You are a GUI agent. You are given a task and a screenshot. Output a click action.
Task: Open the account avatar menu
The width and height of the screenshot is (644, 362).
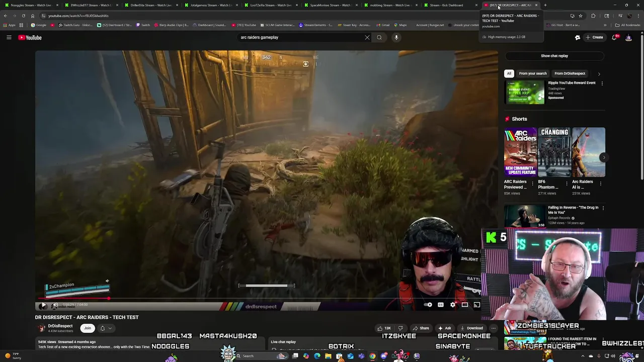click(x=628, y=37)
